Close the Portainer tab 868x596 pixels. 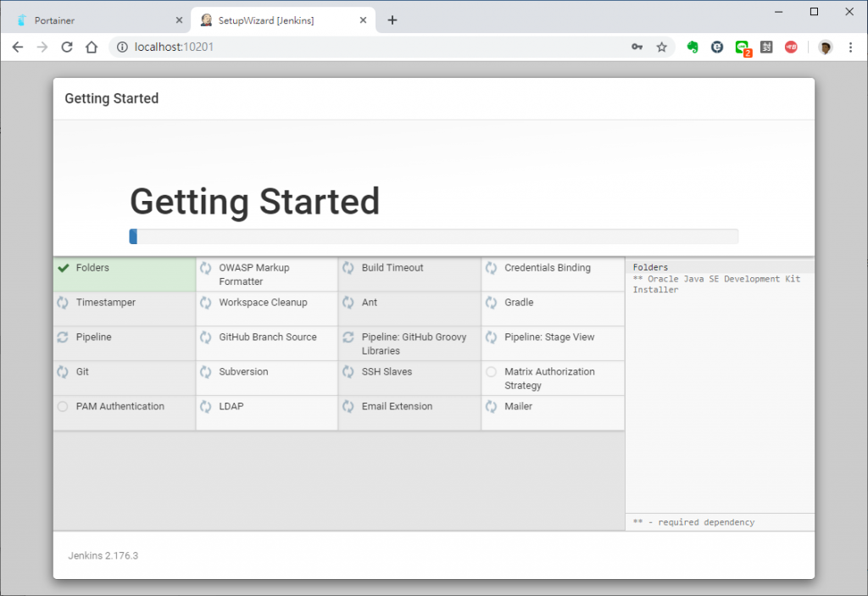pyautogui.click(x=179, y=20)
